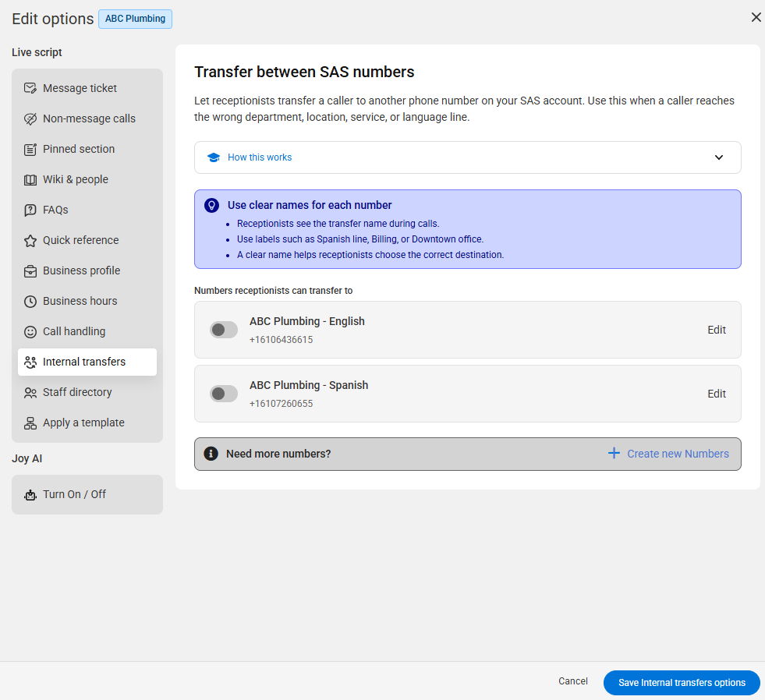This screenshot has height=700, width=765.
Task: Open the Message ticket section
Action: (x=87, y=88)
